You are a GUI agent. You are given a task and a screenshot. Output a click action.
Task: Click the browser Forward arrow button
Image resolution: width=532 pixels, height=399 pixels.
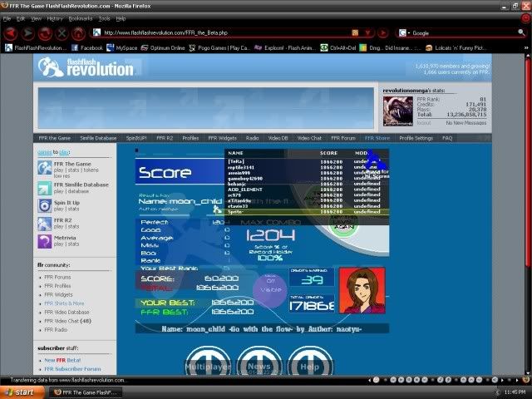pos(27,33)
